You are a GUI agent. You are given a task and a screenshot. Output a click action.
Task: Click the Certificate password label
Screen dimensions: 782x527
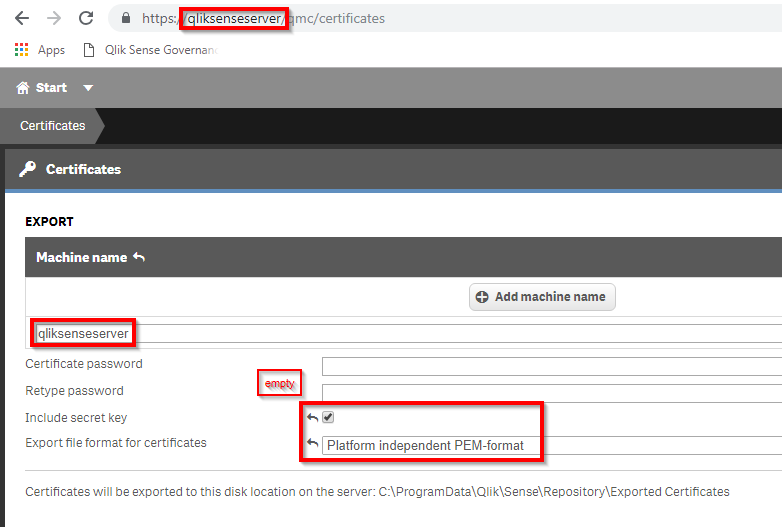(84, 364)
